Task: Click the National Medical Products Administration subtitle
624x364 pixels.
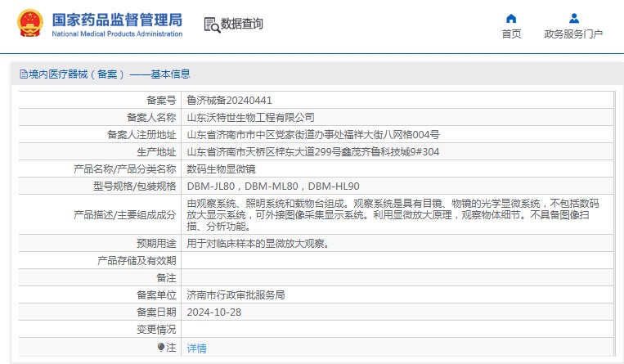Action: [x=116, y=34]
